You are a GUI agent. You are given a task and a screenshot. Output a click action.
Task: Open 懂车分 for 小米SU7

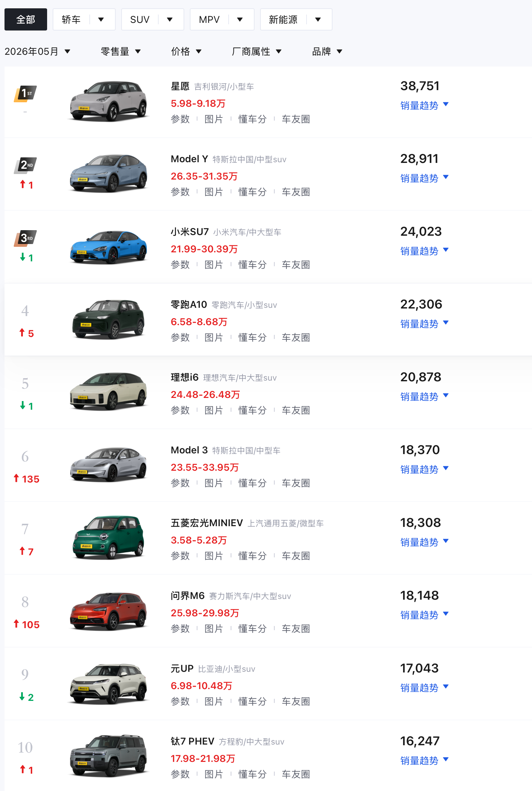(x=252, y=265)
